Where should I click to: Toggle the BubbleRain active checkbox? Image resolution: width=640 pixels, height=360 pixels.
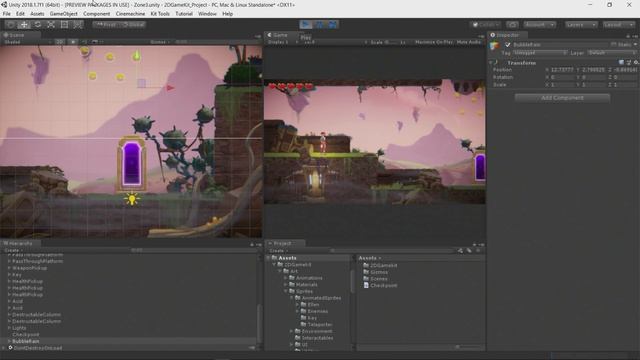(x=508, y=44)
